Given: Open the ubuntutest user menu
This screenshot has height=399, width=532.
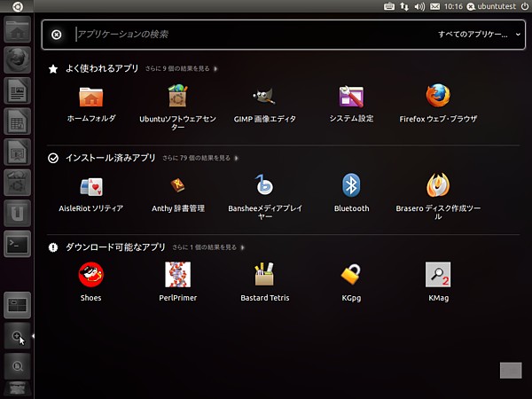Looking at the screenshot, I should [491, 6].
